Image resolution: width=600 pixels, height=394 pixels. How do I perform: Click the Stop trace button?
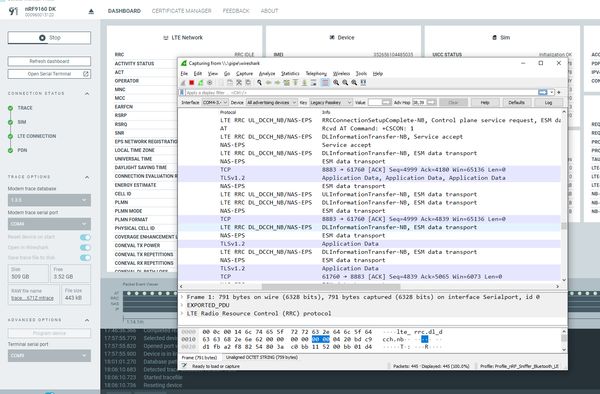[x=49, y=38]
